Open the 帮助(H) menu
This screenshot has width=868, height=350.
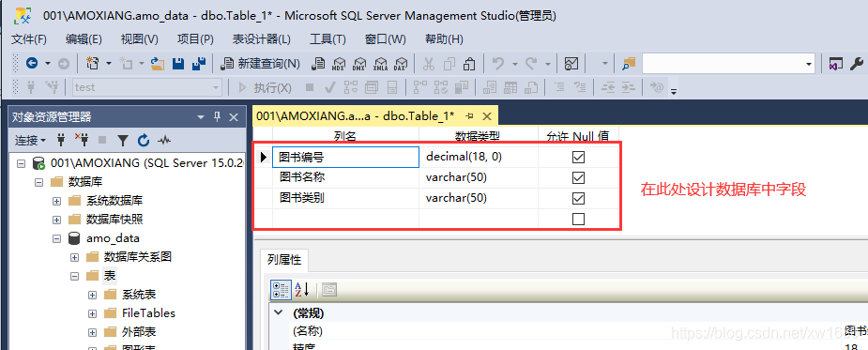444,39
